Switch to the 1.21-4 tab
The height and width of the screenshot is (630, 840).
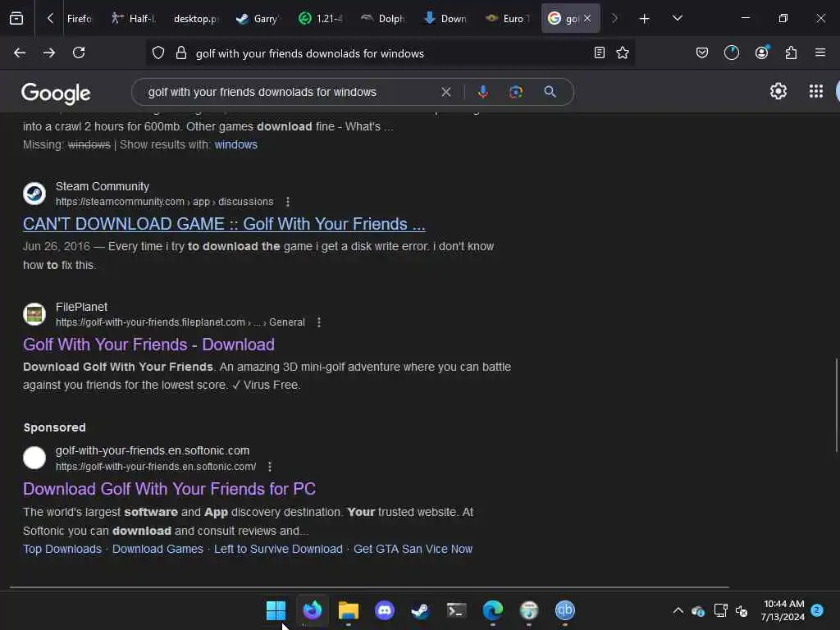tap(321, 19)
